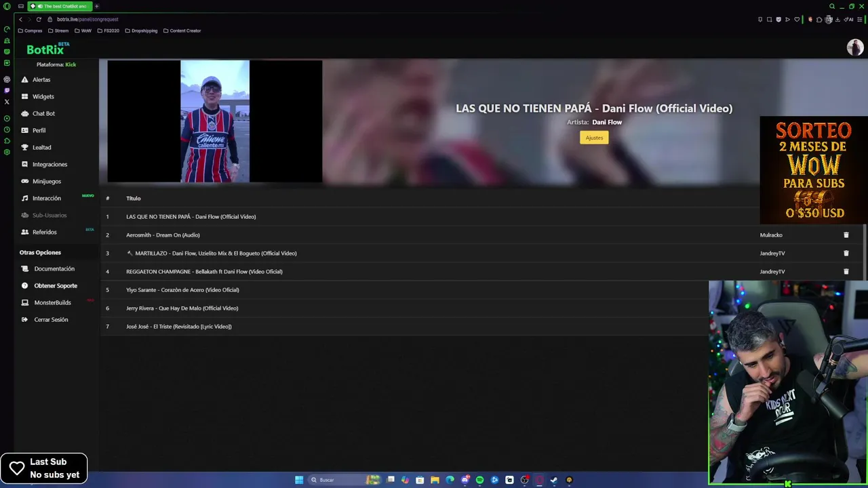Open Spotify from the Windows taskbar
Screen dimensions: 868x488
[479, 480]
